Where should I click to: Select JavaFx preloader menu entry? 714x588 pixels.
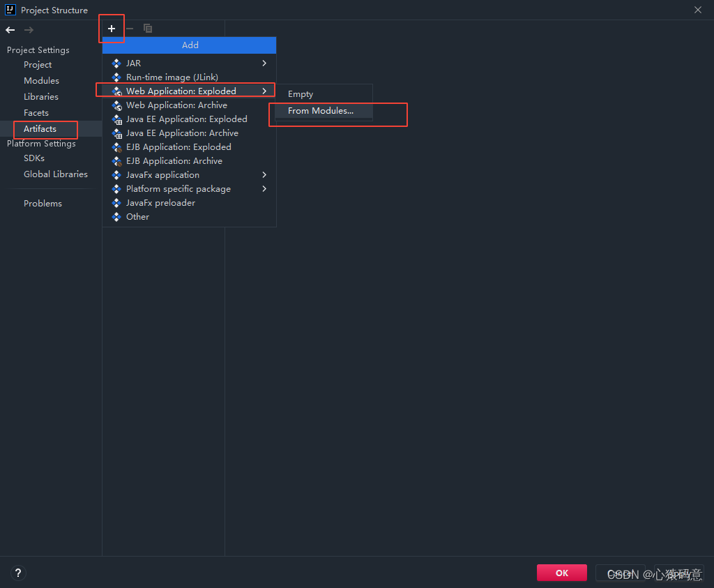point(189,203)
